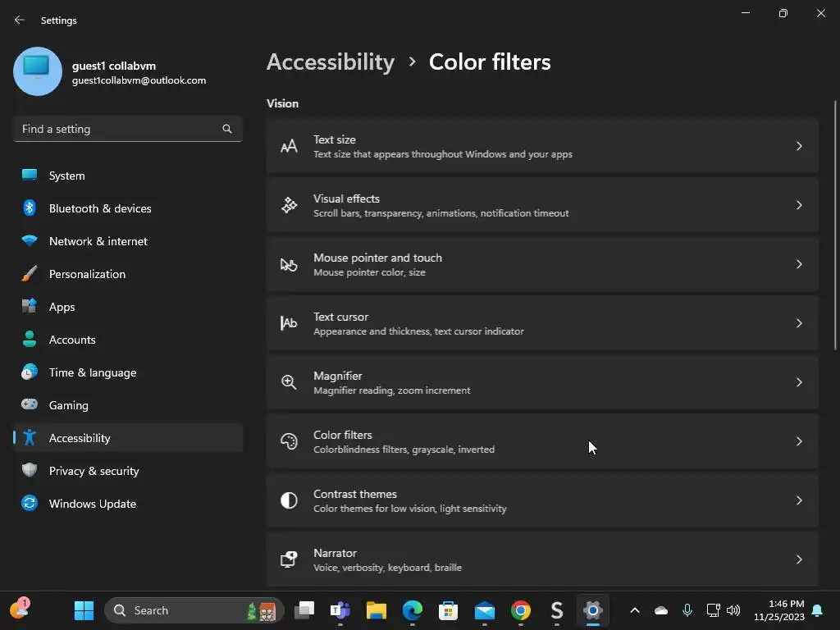The image size is (840, 630).
Task: Expand the Text cursor settings chevron
Action: (x=799, y=323)
